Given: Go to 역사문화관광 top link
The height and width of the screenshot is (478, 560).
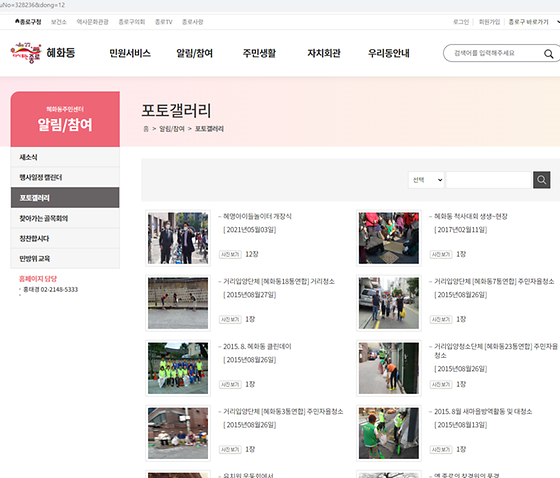Looking at the screenshot, I should coord(92,22).
